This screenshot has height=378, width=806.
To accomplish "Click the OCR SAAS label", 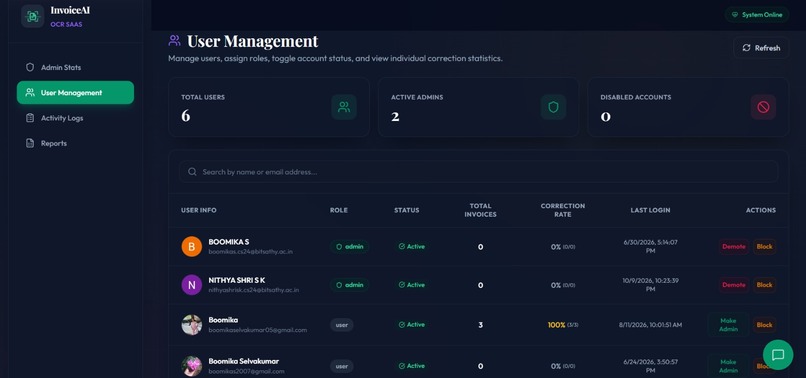I will 66,24.
